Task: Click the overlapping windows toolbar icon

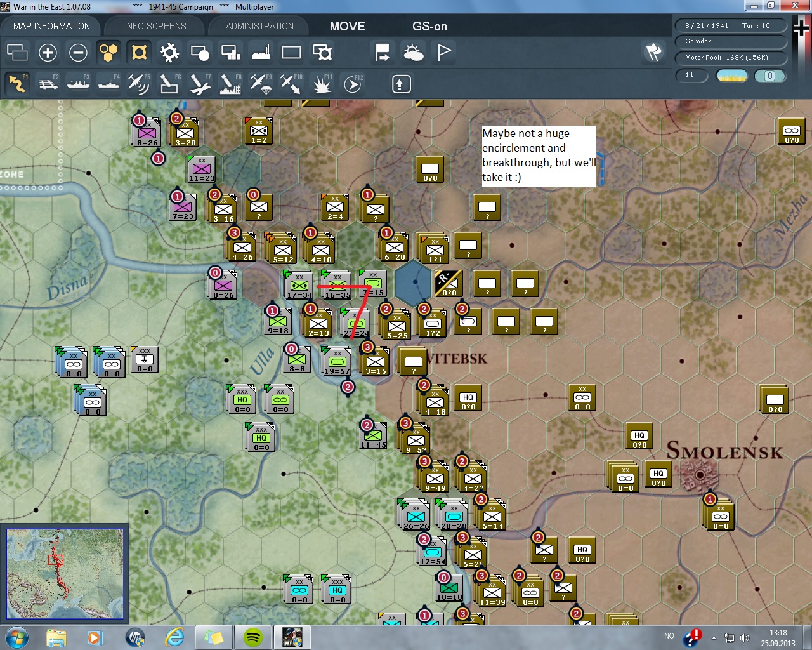Action: 17,52
